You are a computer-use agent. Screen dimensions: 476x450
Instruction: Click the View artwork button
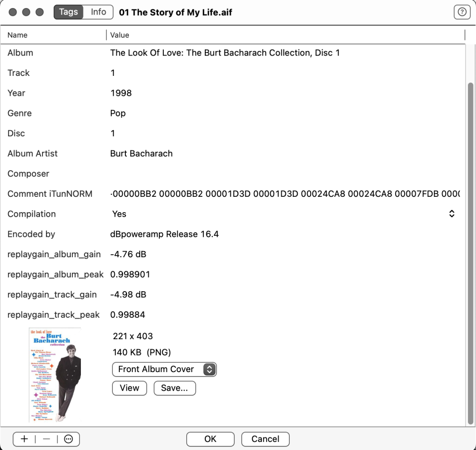coord(129,388)
